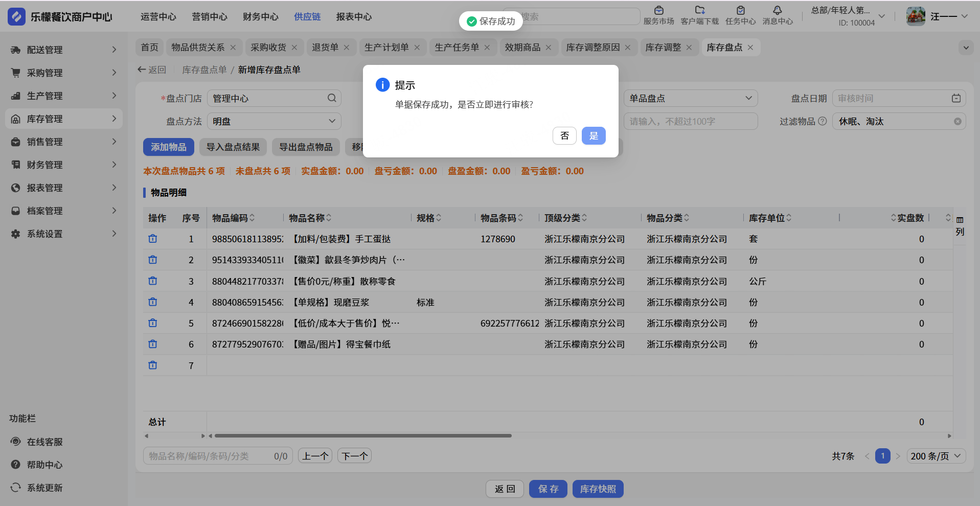Delete row 1 using its trash icon
Image resolution: width=980 pixels, height=506 pixels.
coord(153,239)
